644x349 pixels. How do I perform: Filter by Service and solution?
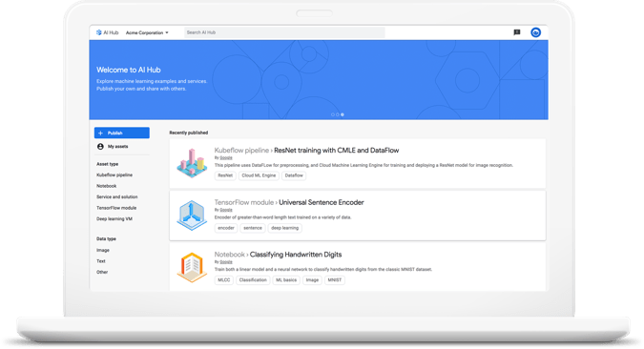click(x=117, y=197)
